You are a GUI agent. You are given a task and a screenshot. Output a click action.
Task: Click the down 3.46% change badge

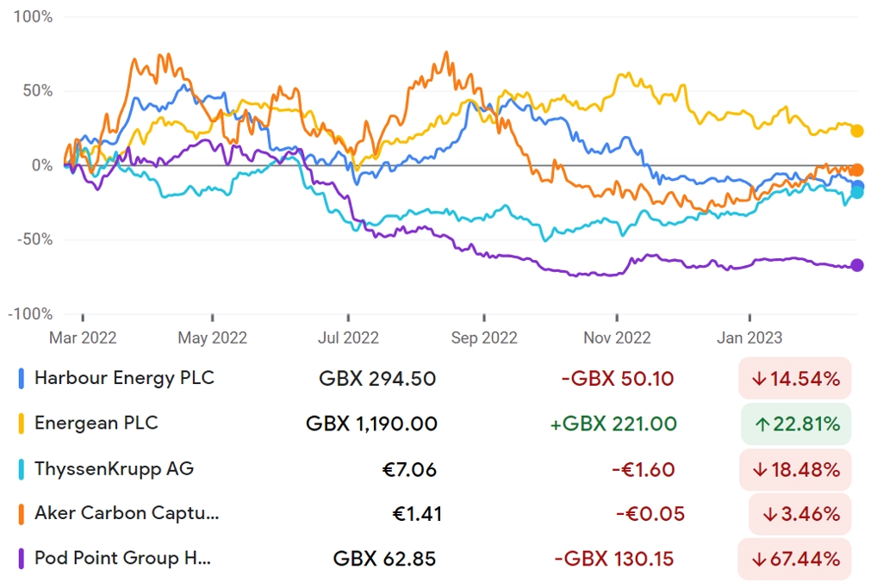(799, 514)
